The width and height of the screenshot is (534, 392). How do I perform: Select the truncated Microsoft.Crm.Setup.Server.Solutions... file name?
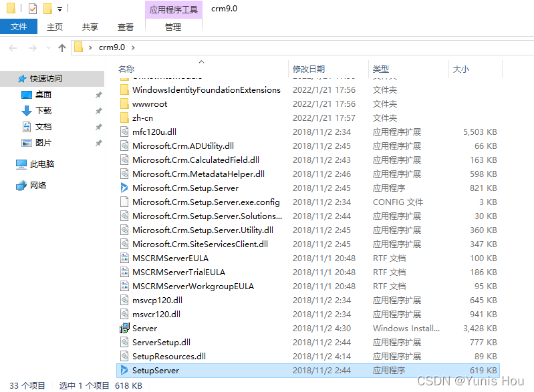tap(207, 216)
